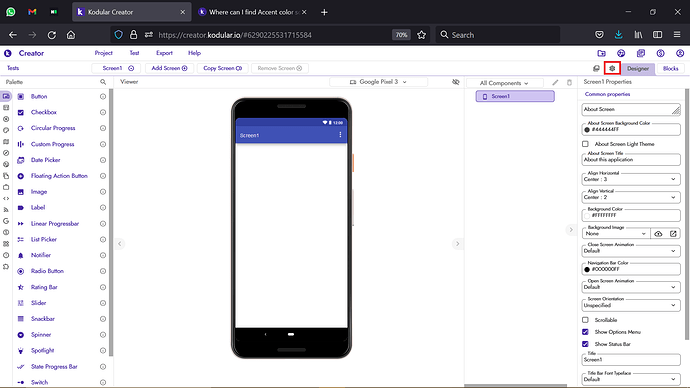The height and width of the screenshot is (388, 690).
Task: Open the info icon beside Button component
Action: [x=103, y=96]
